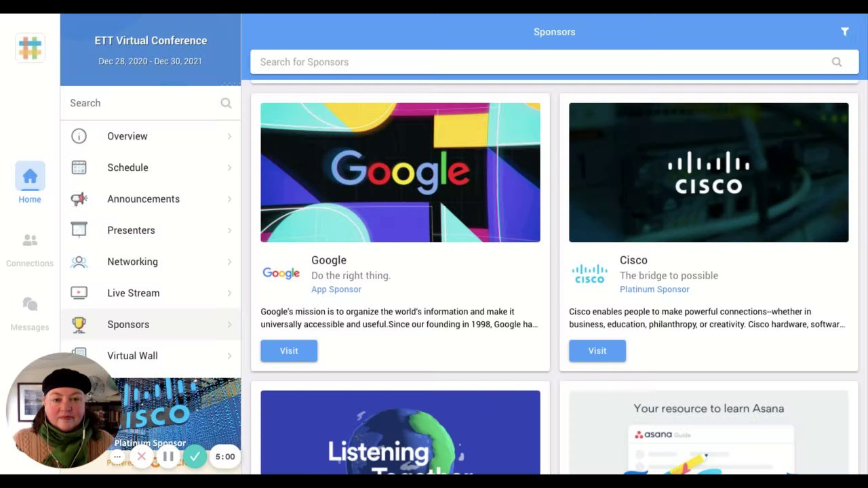Click the Networking people icon

pos(79,262)
